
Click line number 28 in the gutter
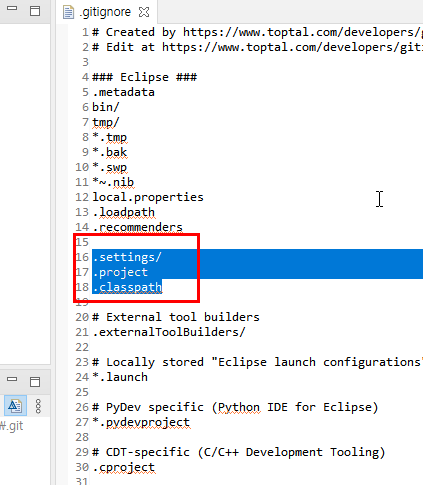pos(82,437)
